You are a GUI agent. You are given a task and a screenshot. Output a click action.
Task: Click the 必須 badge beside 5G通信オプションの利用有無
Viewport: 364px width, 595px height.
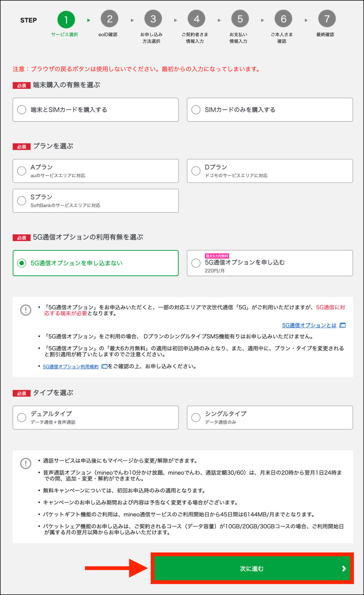[x=21, y=238]
